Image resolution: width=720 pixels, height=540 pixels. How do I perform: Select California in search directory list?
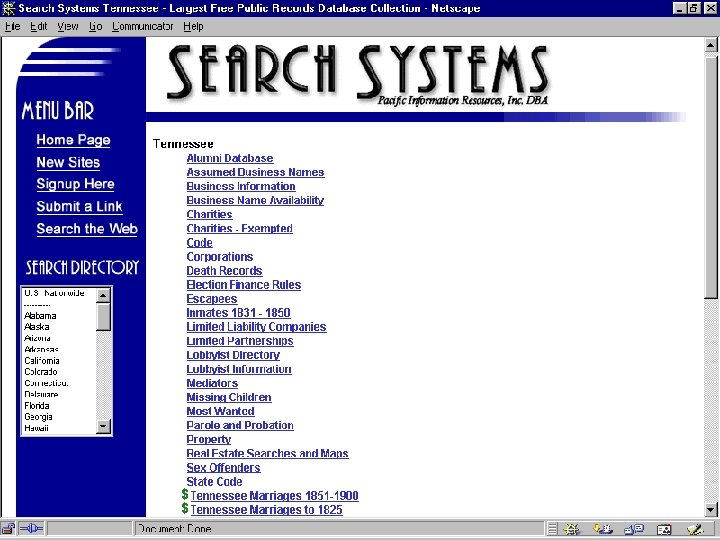pos(42,360)
